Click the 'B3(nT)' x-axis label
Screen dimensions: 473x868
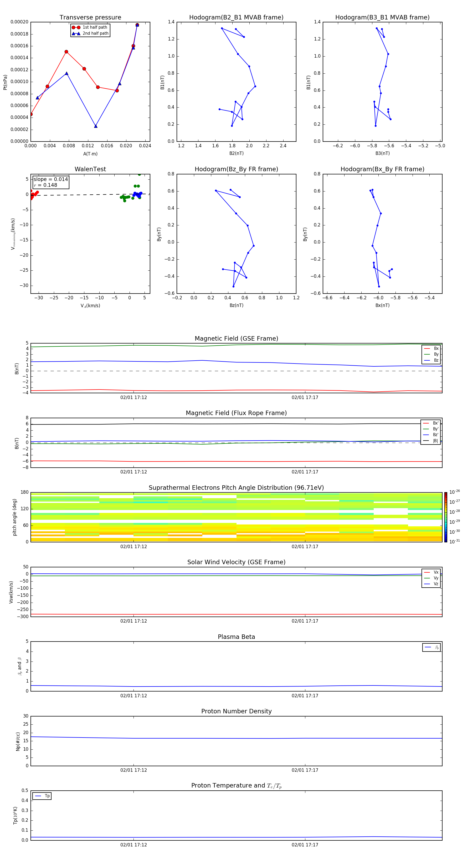tap(382, 153)
